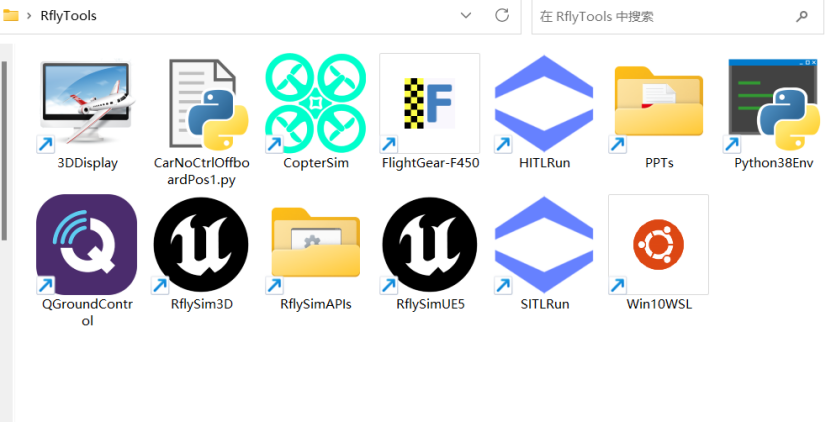Select the RflySim3D Unreal icon
The image size is (831, 422).
pos(201,244)
